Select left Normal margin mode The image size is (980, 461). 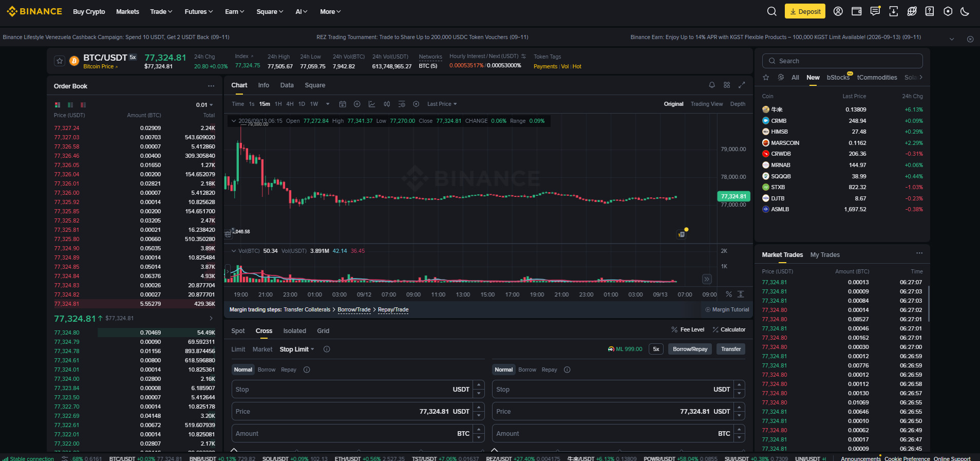coord(243,370)
